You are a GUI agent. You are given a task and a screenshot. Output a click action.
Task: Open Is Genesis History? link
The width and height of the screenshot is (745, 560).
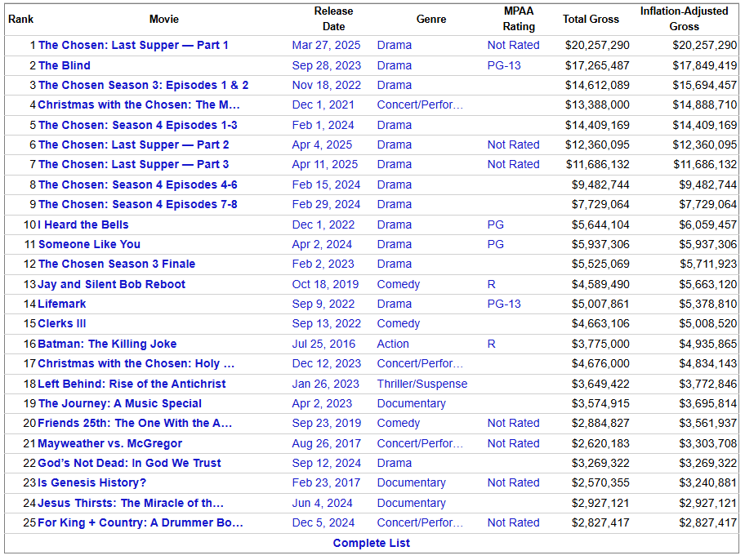(x=91, y=483)
